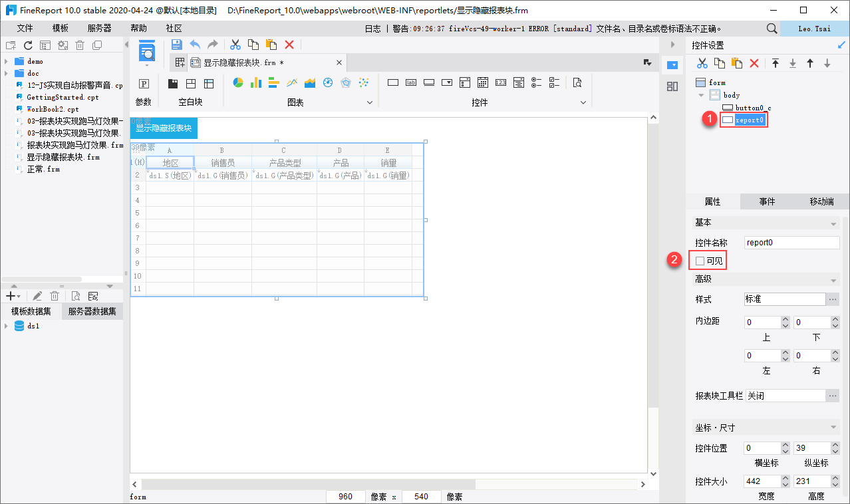850x504 pixels.
Task: Toggle the 可见 visibility checkbox
Action: click(x=700, y=261)
